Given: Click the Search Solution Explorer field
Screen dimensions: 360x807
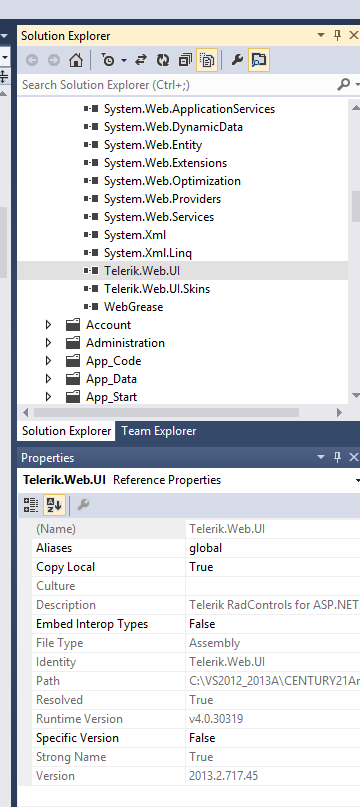Looking at the screenshot, I should [x=178, y=85].
